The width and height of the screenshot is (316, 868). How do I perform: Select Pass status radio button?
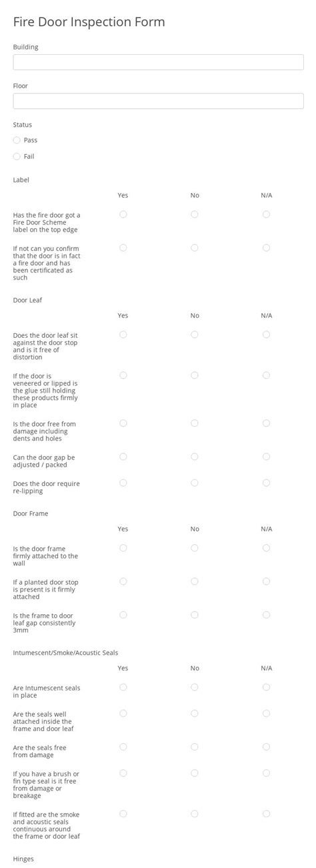(x=17, y=140)
